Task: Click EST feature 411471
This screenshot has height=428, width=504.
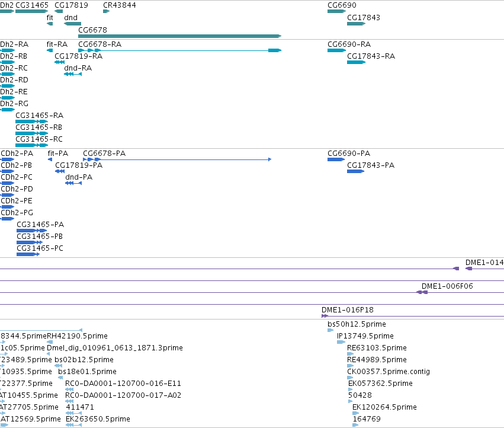Action: (x=73, y=414)
